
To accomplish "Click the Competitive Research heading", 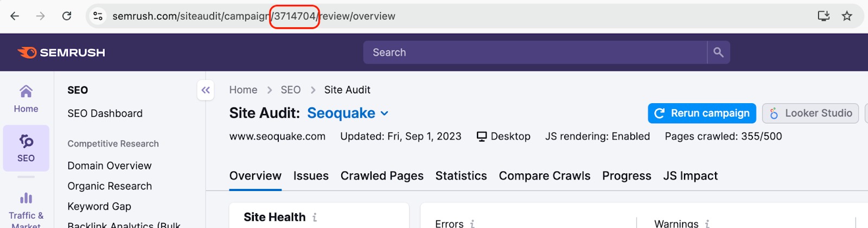I will coord(113,144).
